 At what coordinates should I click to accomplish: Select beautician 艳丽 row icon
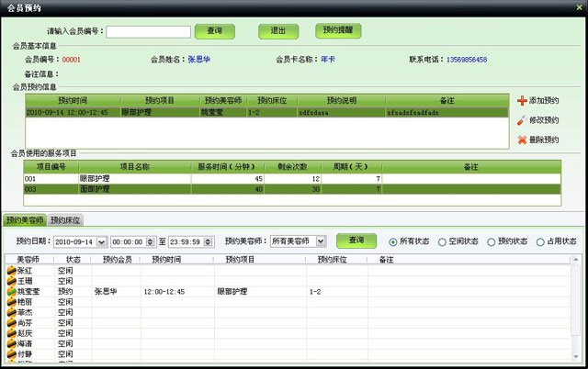click(x=11, y=301)
